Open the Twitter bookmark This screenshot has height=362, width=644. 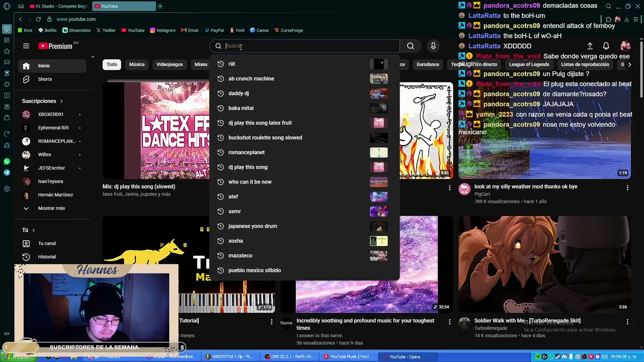click(x=106, y=30)
